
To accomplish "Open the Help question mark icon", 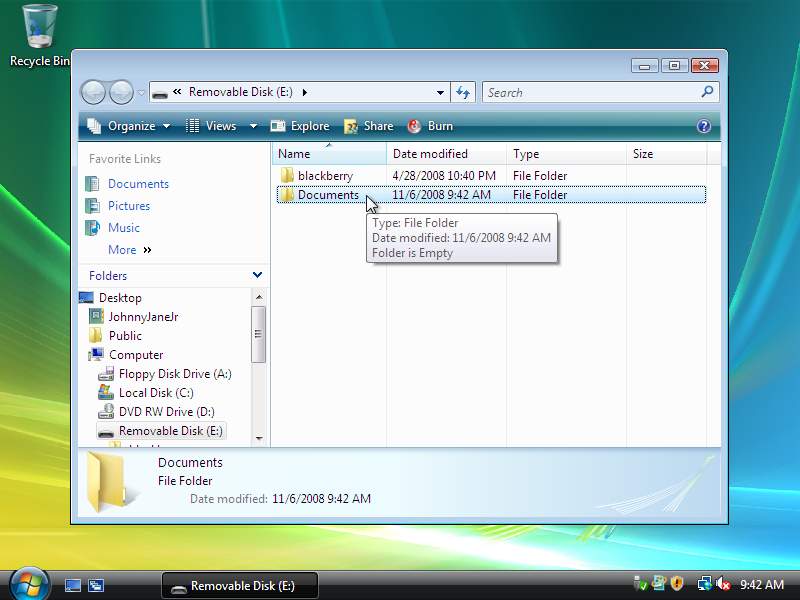I will tap(704, 126).
